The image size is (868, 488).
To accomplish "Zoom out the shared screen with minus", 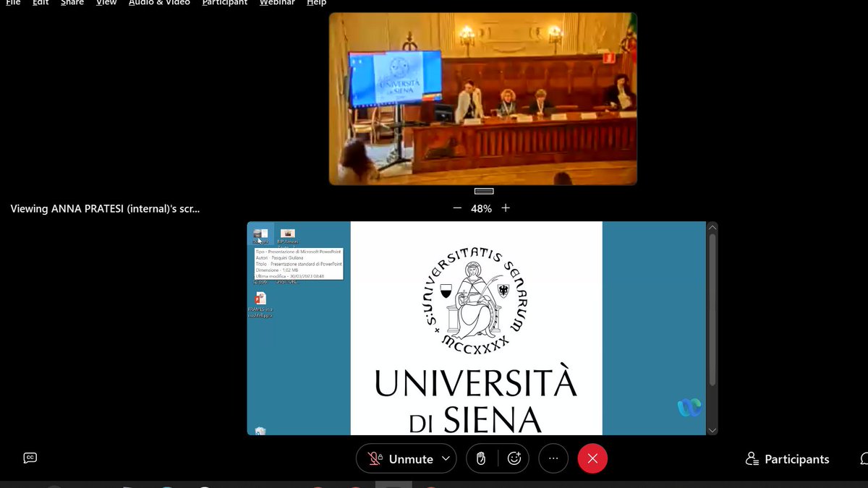I will click(x=457, y=208).
